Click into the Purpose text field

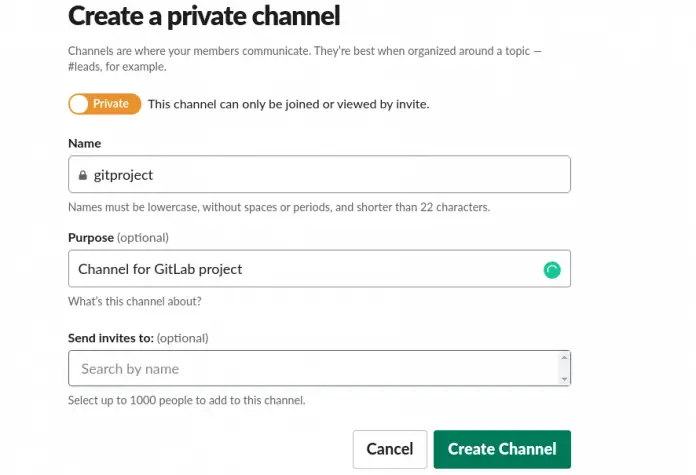click(300, 269)
